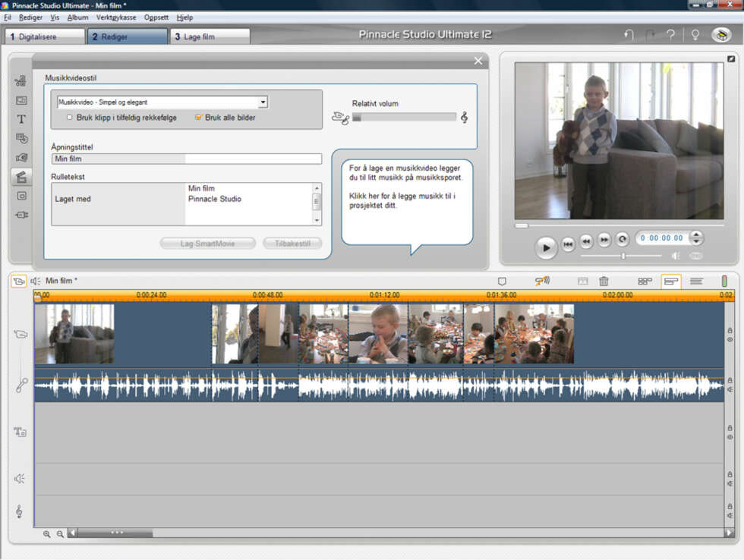Increase timecode with stepper up arrow
Viewport: 744px width, 560px height.
coord(696,234)
